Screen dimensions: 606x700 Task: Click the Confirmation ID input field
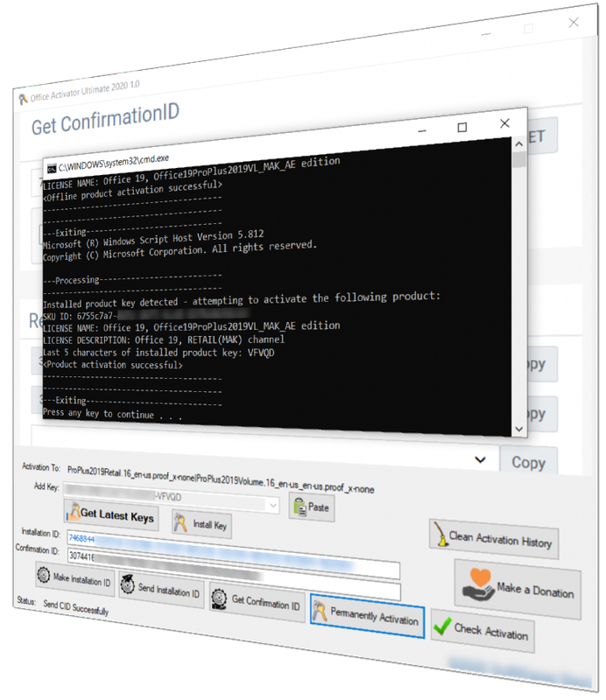pyautogui.click(x=234, y=574)
